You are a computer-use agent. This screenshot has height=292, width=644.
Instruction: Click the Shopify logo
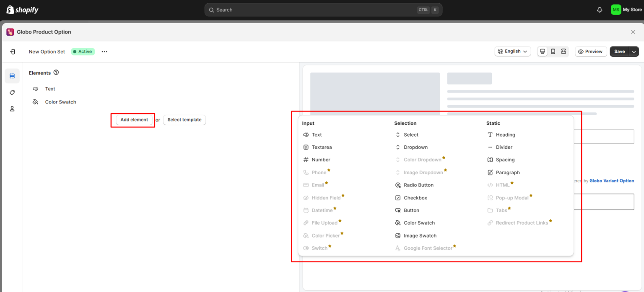[22, 9]
